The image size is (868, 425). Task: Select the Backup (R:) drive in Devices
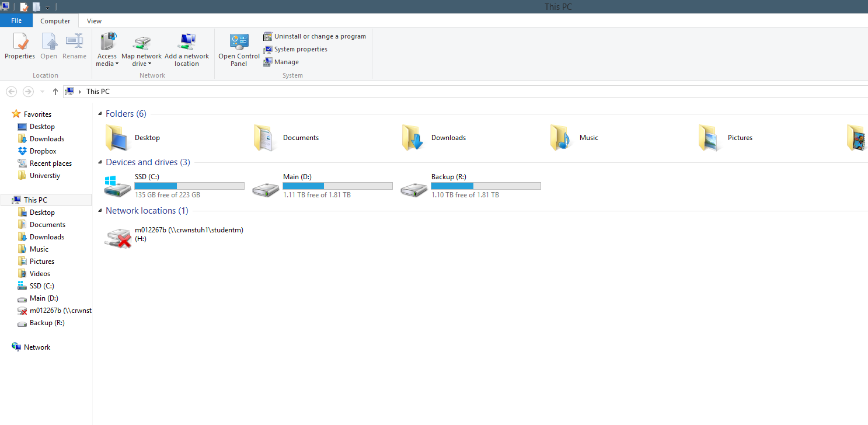click(x=471, y=186)
